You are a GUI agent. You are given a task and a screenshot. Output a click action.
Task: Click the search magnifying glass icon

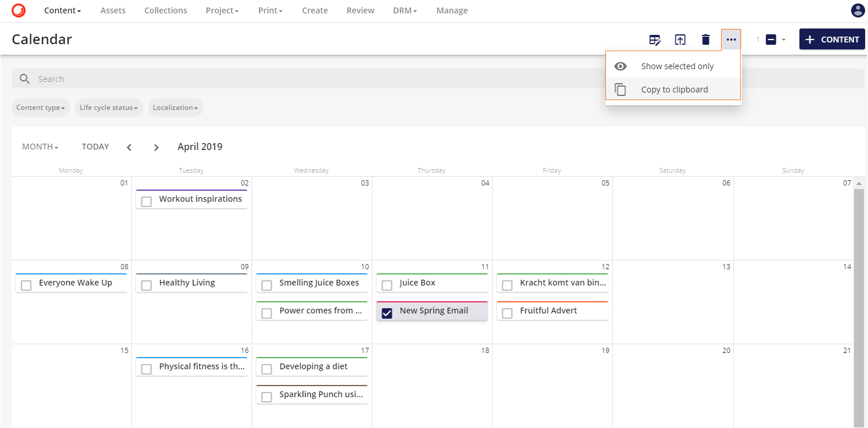click(x=24, y=79)
